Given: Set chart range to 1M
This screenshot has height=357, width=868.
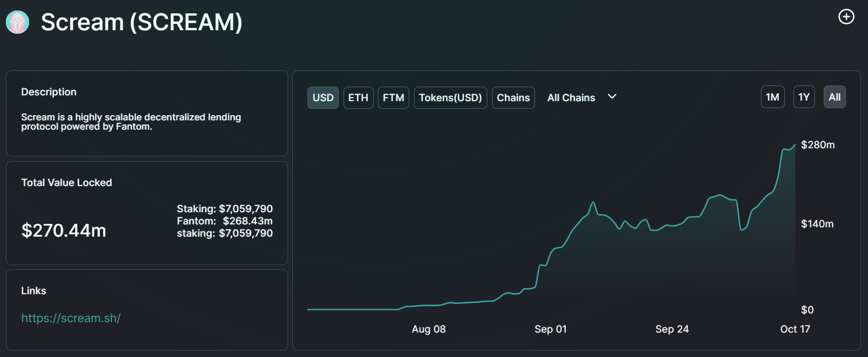Looking at the screenshot, I should coord(773,97).
